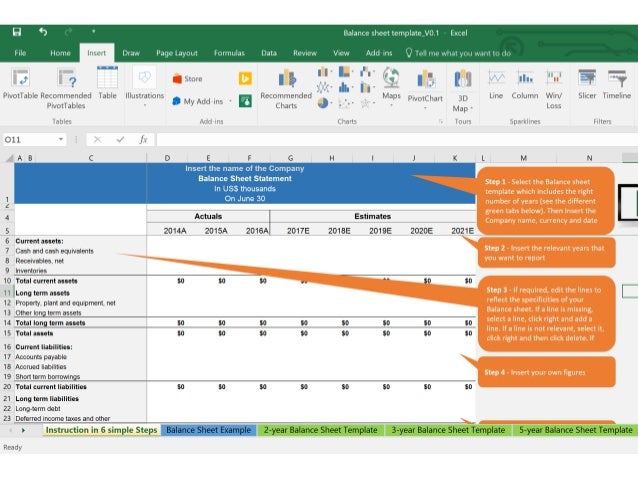Open the View tab
The height and width of the screenshot is (479, 638).
click(x=341, y=53)
